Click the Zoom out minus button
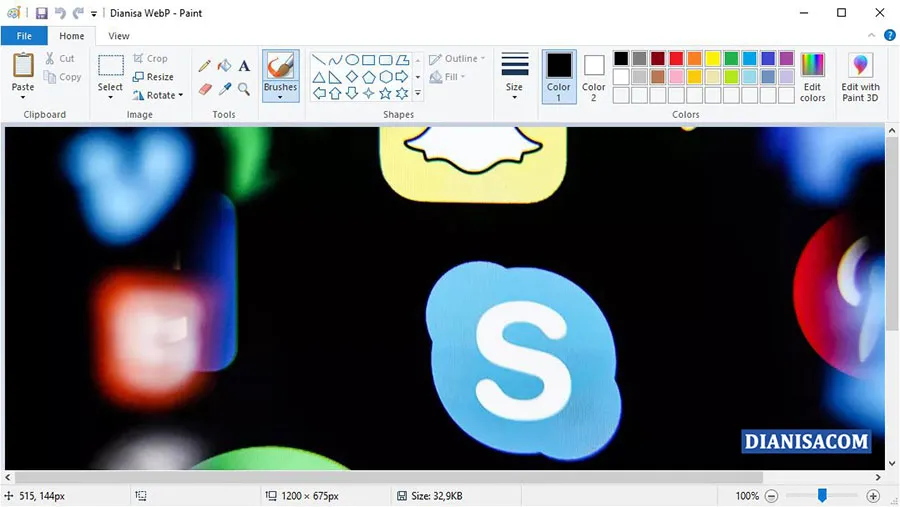This screenshot has height=507, width=900. pos(772,496)
